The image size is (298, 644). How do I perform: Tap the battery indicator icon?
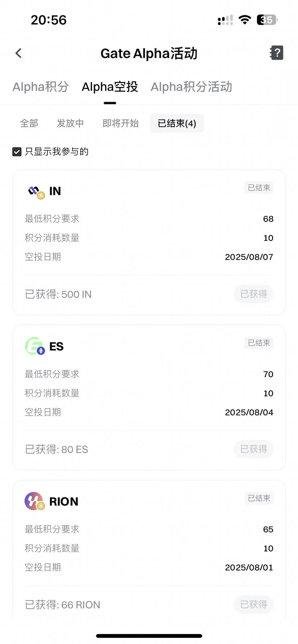(x=267, y=20)
